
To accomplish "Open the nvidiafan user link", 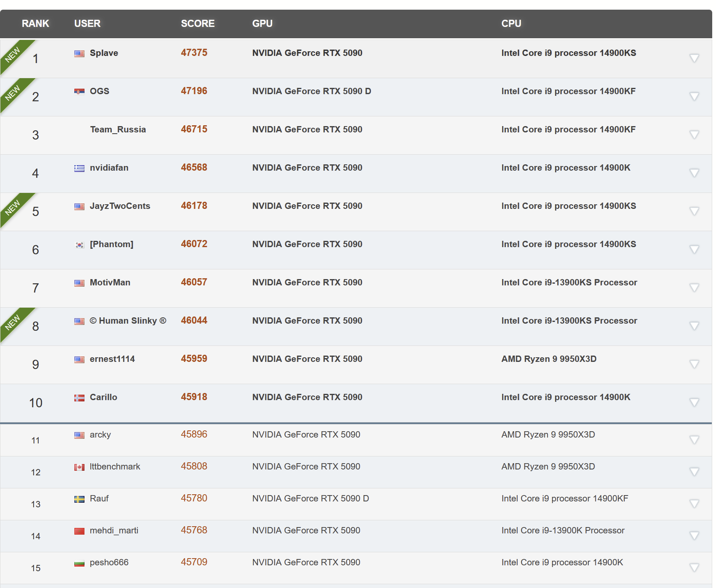I will (x=109, y=168).
